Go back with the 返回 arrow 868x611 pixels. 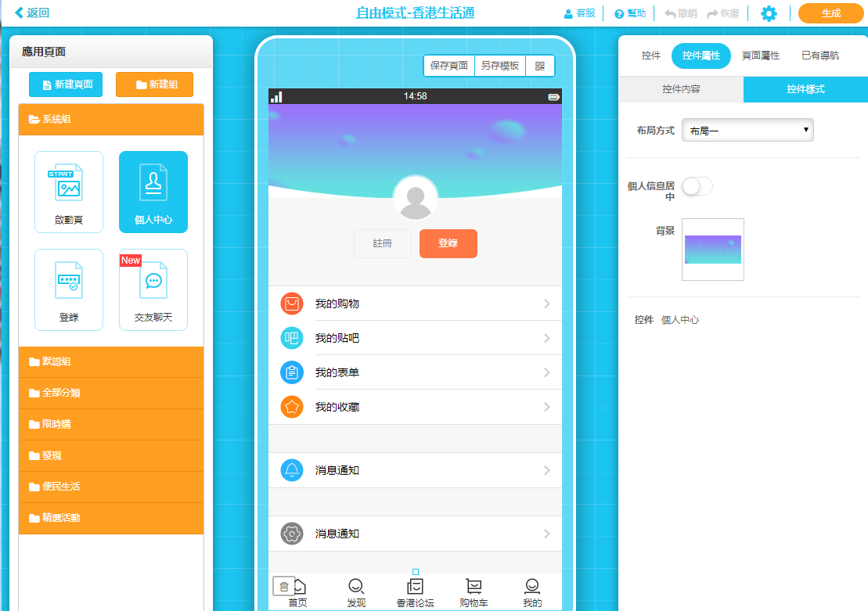20,13
